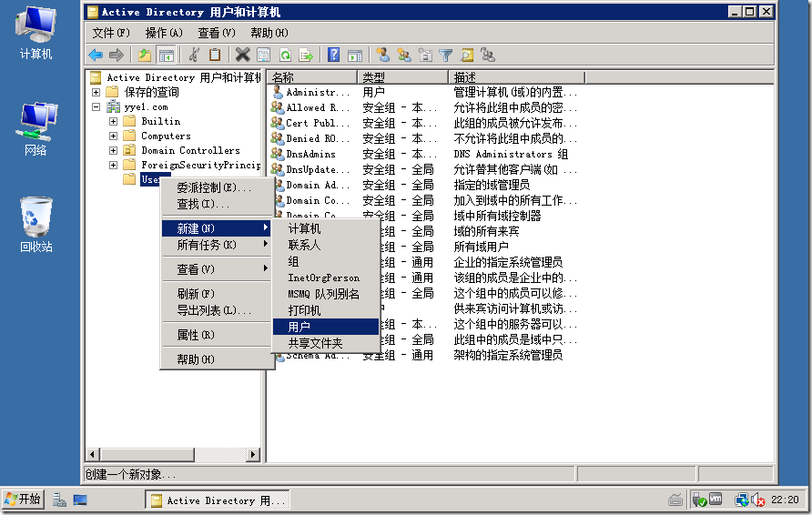The width and height of the screenshot is (812, 515).
Task: Click the VMware tools tray icon
Action: point(716,500)
